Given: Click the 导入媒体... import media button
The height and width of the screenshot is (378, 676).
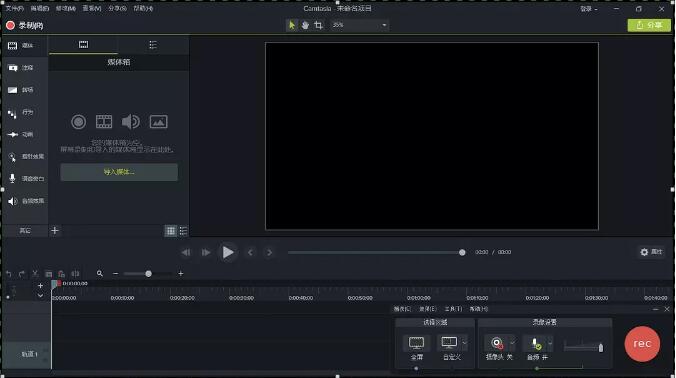Looking at the screenshot, I should pyautogui.click(x=119, y=172).
